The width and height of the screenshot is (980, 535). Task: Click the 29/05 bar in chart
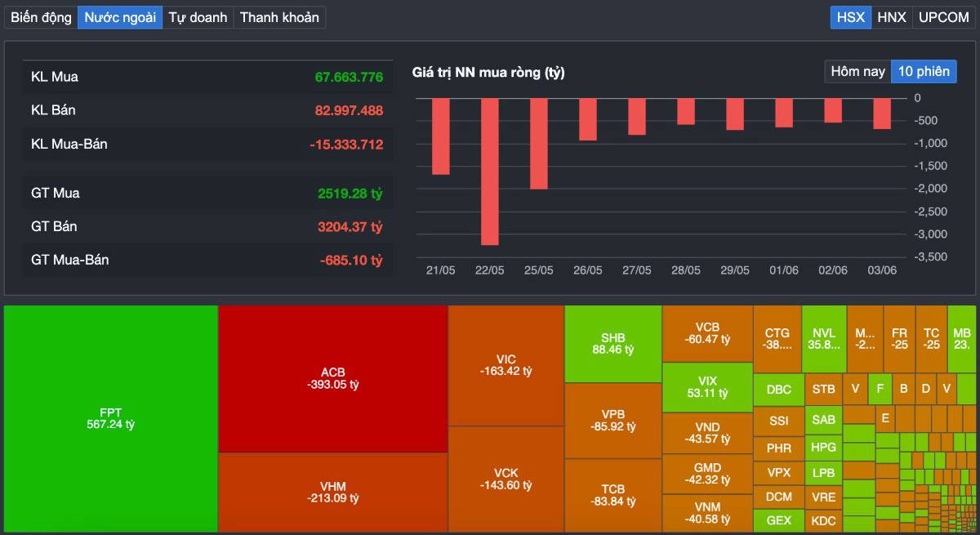(735, 114)
